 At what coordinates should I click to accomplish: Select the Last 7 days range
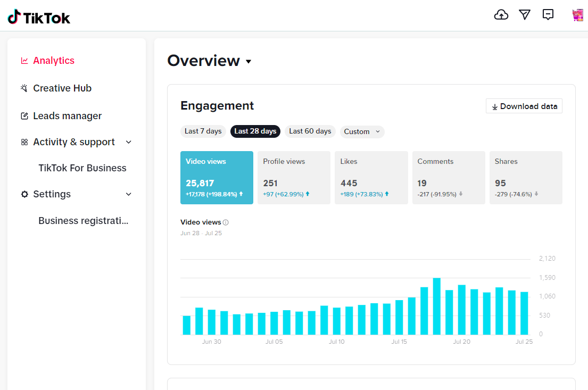203,131
